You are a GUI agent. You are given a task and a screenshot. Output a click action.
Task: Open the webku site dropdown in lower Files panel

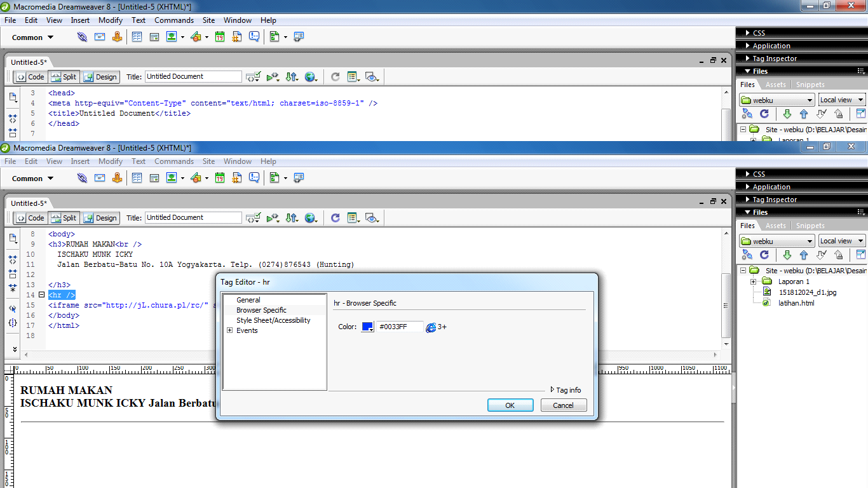pos(776,241)
